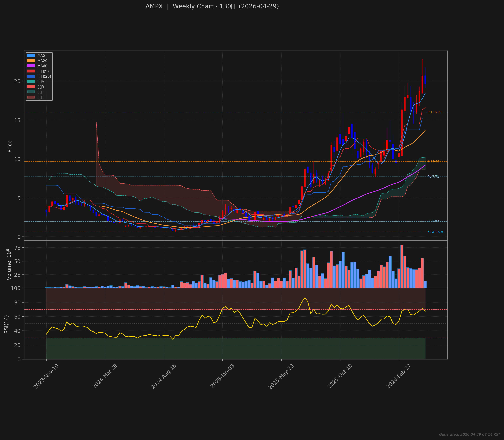This screenshot has width=504, height=440.
Task: Click the RSI(14) axis label
Action: pyautogui.click(x=6, y=324)
